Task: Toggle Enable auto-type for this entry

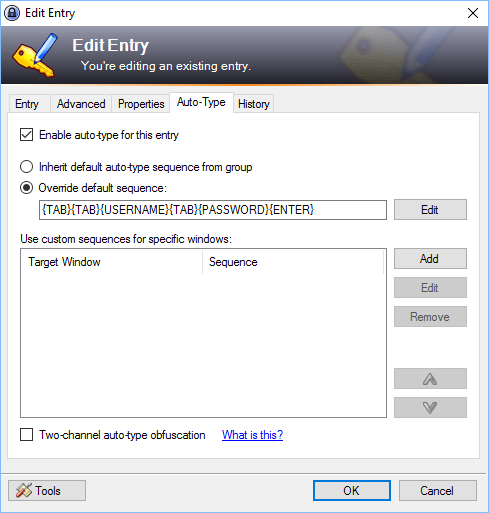Action: coord(27,135)
